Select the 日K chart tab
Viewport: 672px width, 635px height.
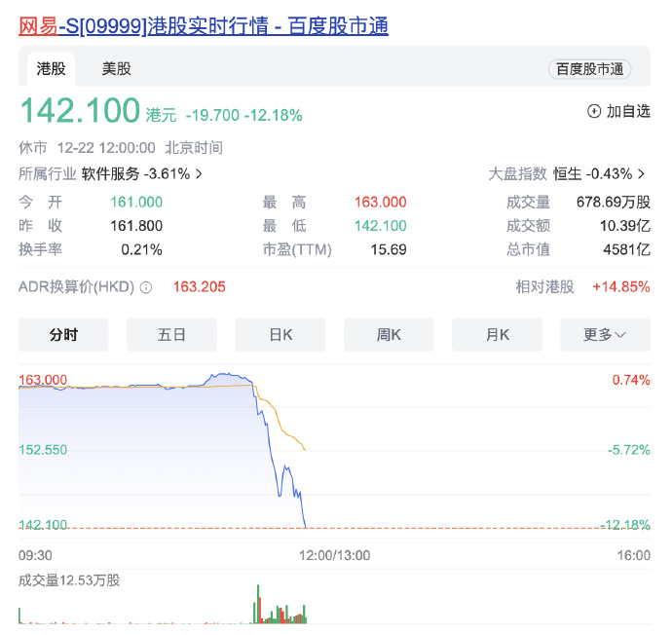pyautogui.click(x=280, y=335)
